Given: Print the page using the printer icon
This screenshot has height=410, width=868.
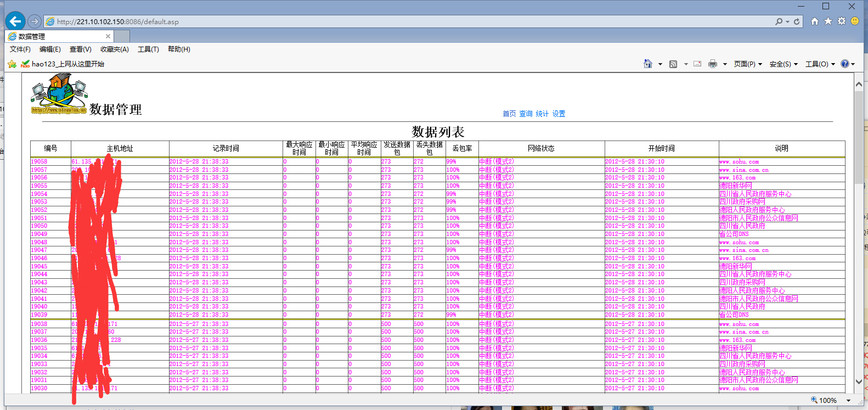Looking at the screenshot, I should click(713, 64).
